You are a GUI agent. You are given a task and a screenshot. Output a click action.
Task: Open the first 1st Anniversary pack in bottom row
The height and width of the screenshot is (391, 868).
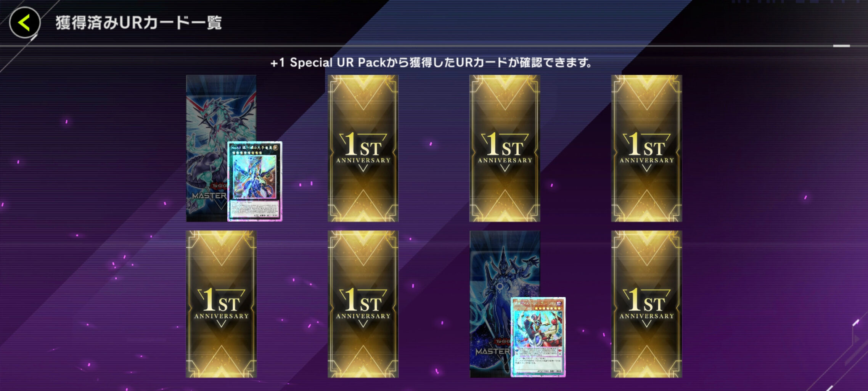(221, 304)
